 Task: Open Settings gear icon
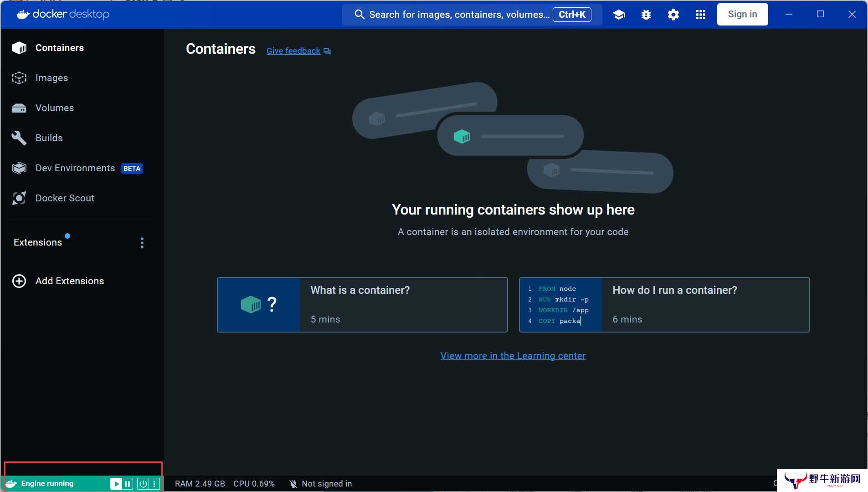[x=673, y=15]
